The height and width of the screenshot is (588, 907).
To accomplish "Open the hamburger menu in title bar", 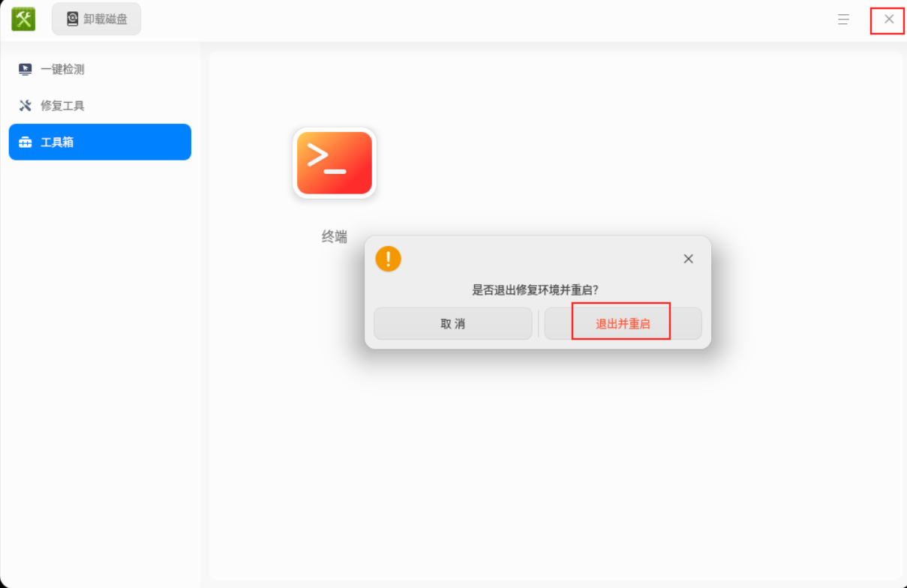I will [x=843, y=19].
